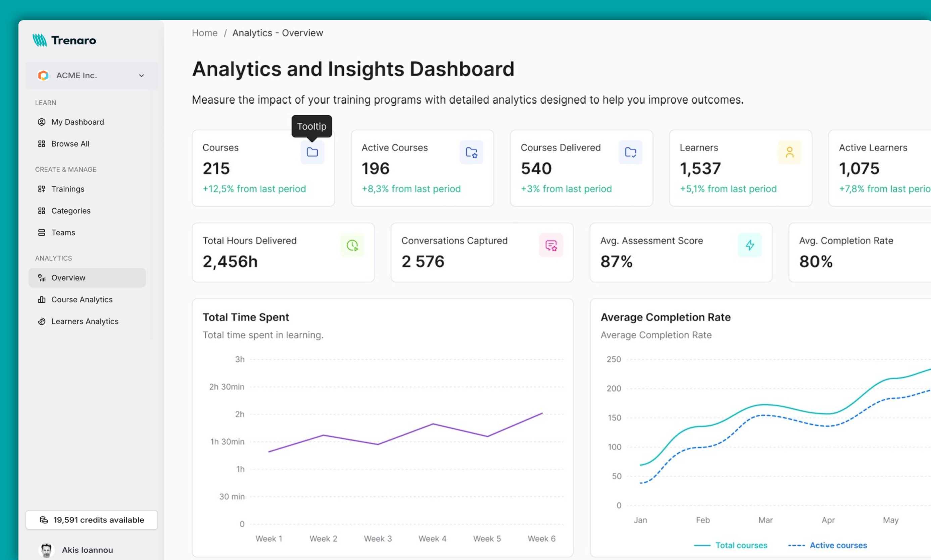Open Browse All in sidebar
The height and width of the screenshot is (560, 931).
point(70,144)
